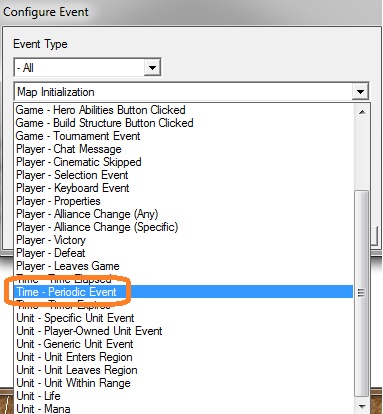Choose Unit - Player-Owned Unit Event
This screenshot has height=414, width=383.
click(x=184, y=331)
